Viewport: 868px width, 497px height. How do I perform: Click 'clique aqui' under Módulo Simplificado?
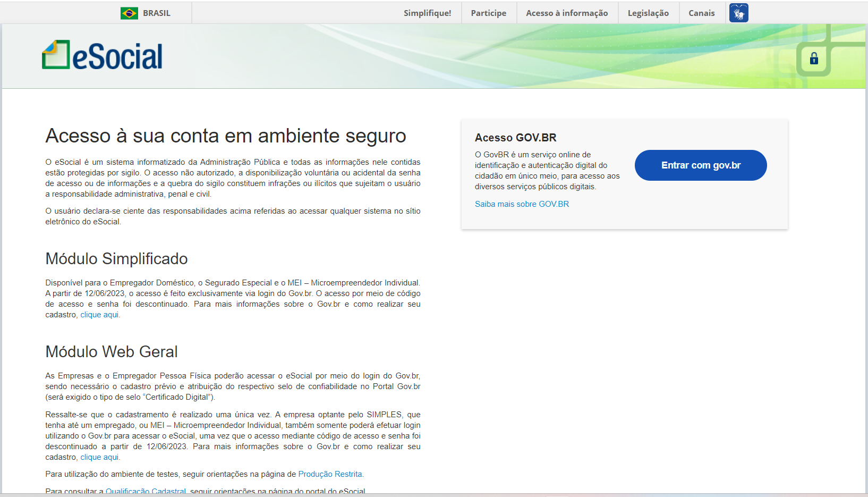tap(99, 315)
